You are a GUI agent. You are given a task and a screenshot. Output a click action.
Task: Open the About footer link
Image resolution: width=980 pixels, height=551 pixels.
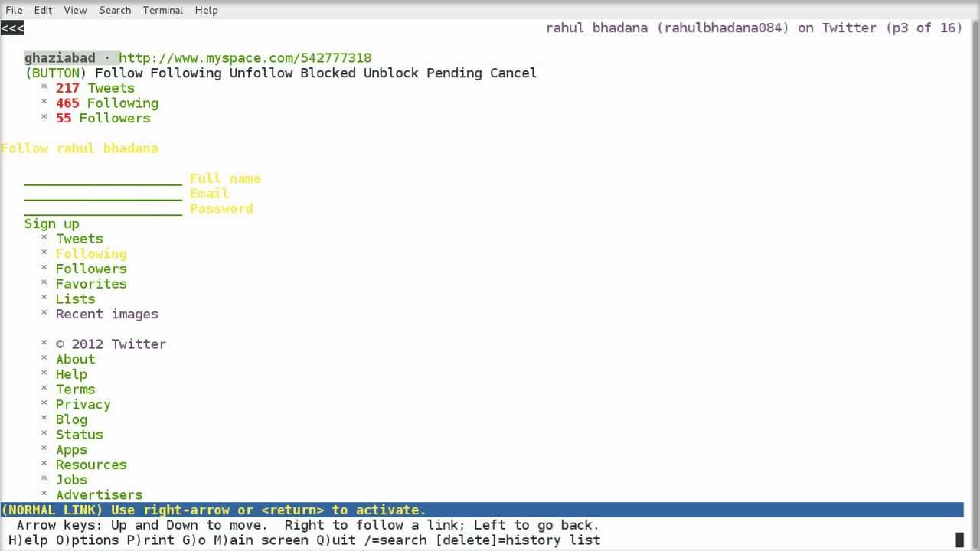[x=75, y=360]
